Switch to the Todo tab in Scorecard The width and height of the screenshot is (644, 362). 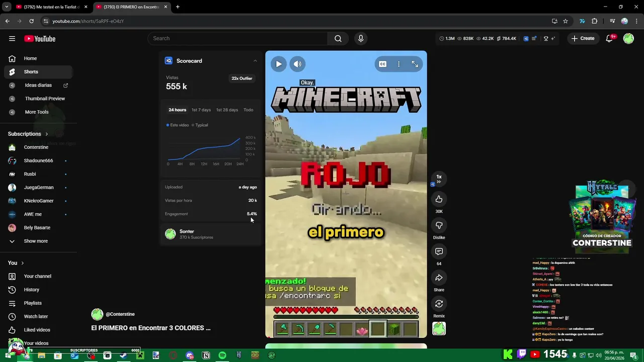click(x=249, y=110)
